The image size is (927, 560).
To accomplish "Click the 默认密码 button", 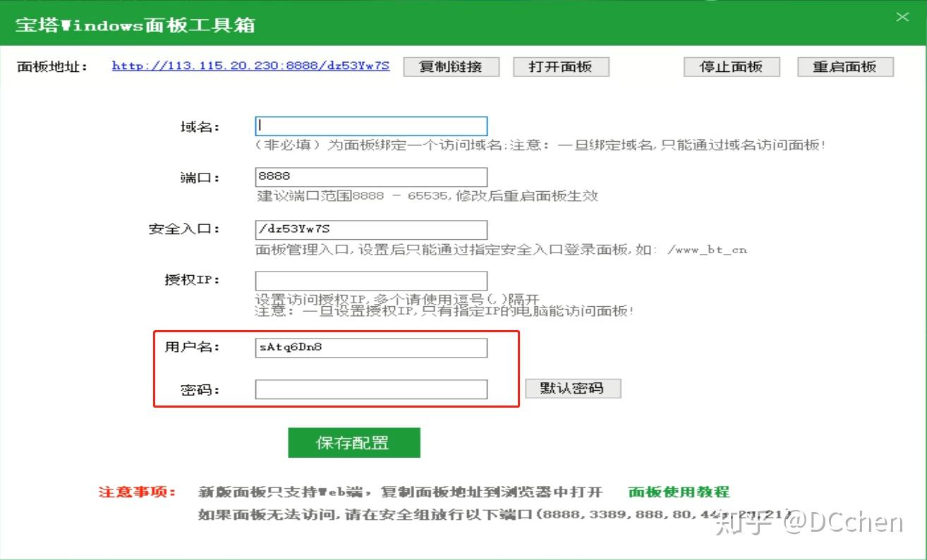I will click(x=573, y=388).
